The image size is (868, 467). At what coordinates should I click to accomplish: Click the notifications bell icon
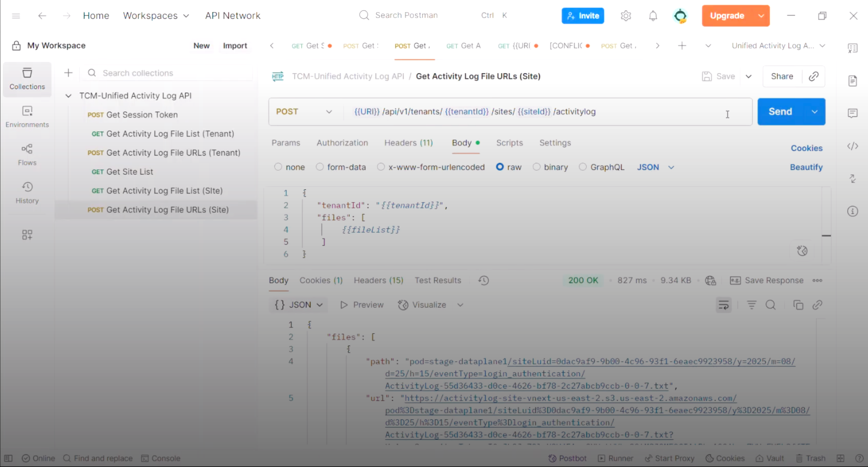tap(653, 16)
